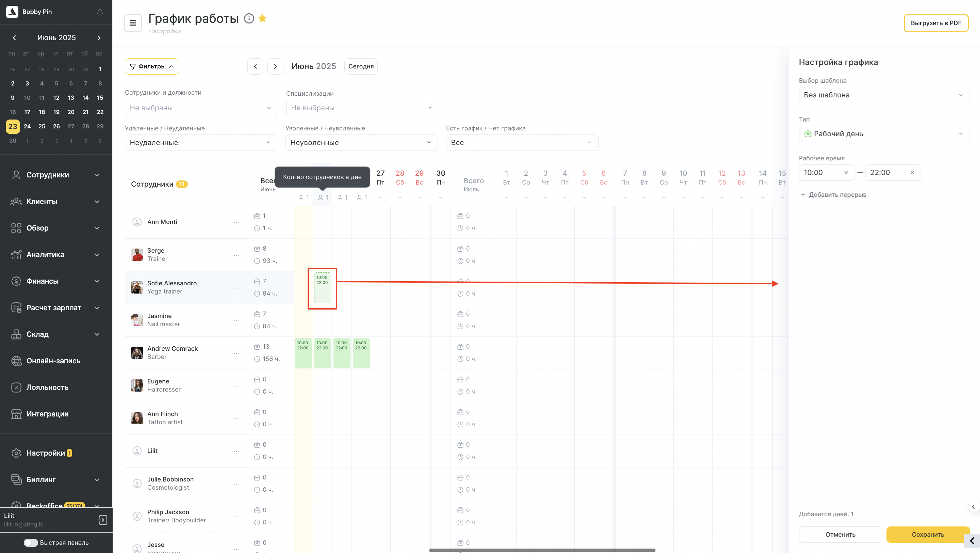The width and height of the screenshot is (980, 553).
Task: Toggle the Быстрая панель switch
Action: pyautogui.click(x=31, y=543)
